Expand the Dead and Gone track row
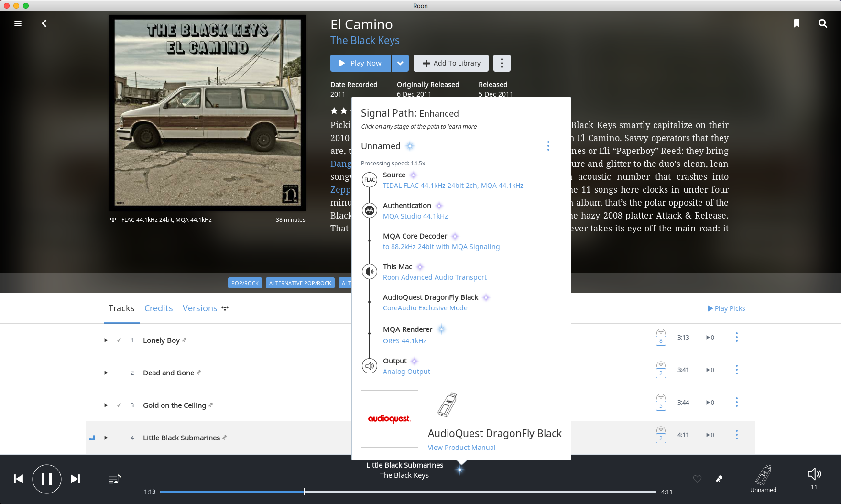This screenshot has width=841, height=504. [x=106, y=373]
